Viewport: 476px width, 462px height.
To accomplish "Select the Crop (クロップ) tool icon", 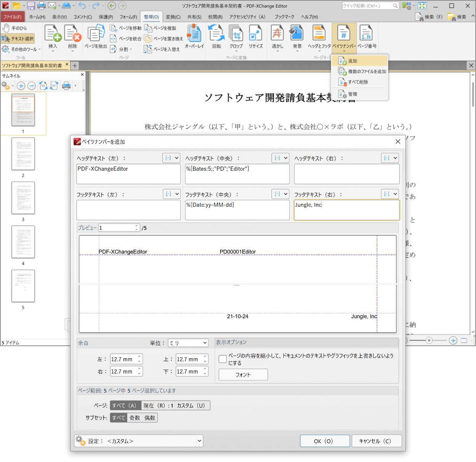I will point(236,34).
